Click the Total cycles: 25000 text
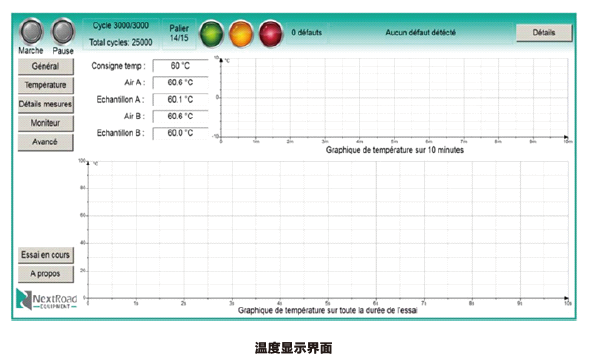The width and height of the screenshot is (591, 361). pyautogui.click(x=121, y=42)
